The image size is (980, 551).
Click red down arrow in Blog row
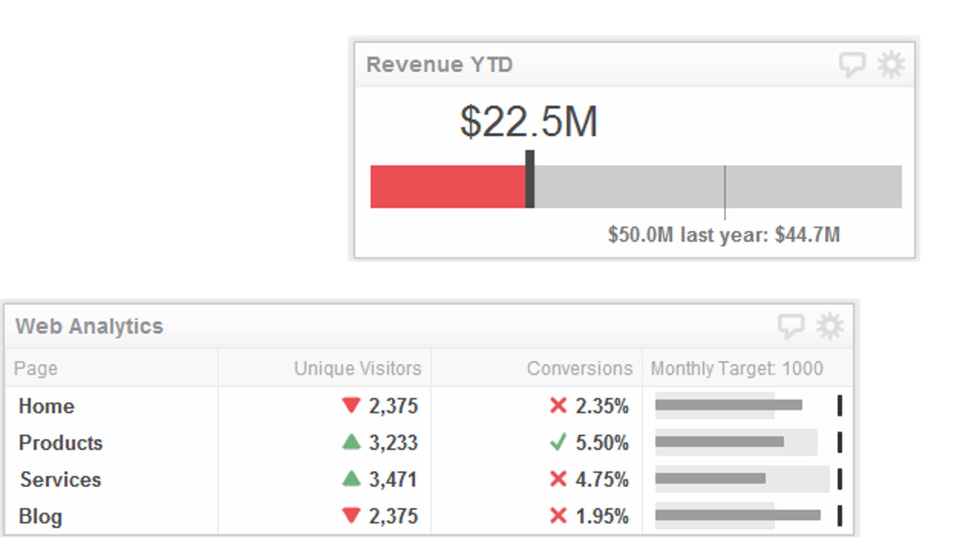click(x=351, y=515)
